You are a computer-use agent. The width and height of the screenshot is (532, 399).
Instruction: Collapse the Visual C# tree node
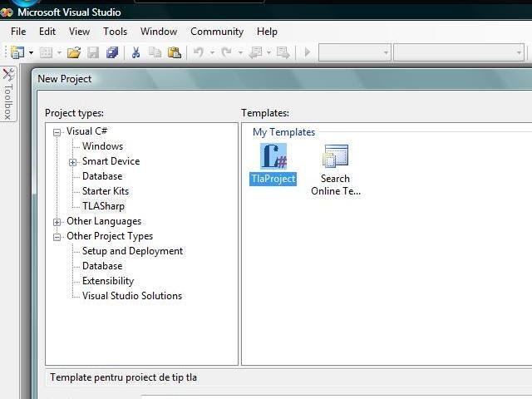(x=57, y=132)
